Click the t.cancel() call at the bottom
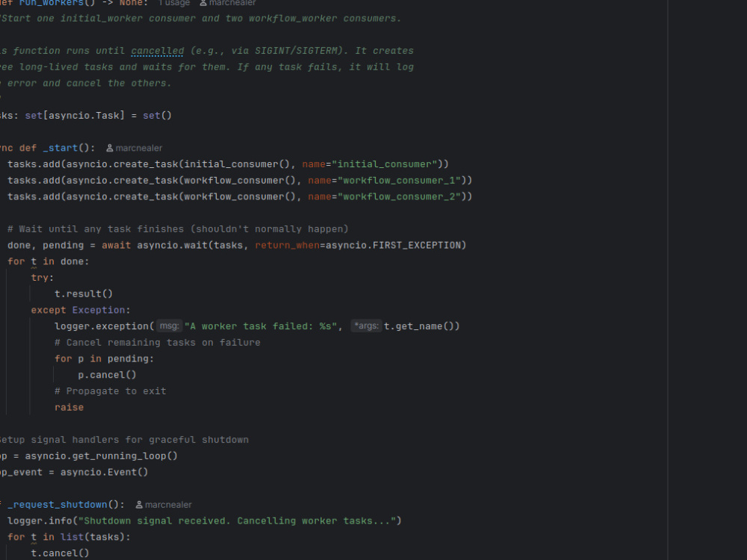 tap(60, 553)
